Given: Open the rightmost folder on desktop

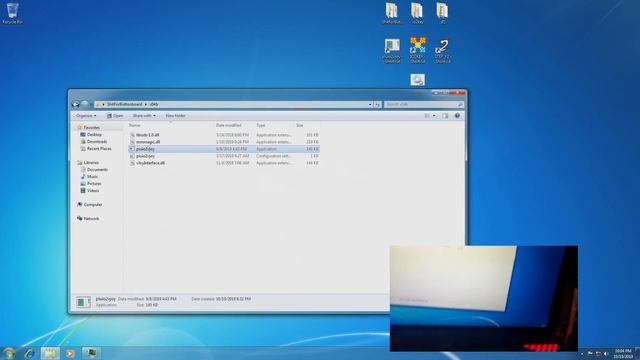Looking at the screenshot, I should tap(442, 13).
